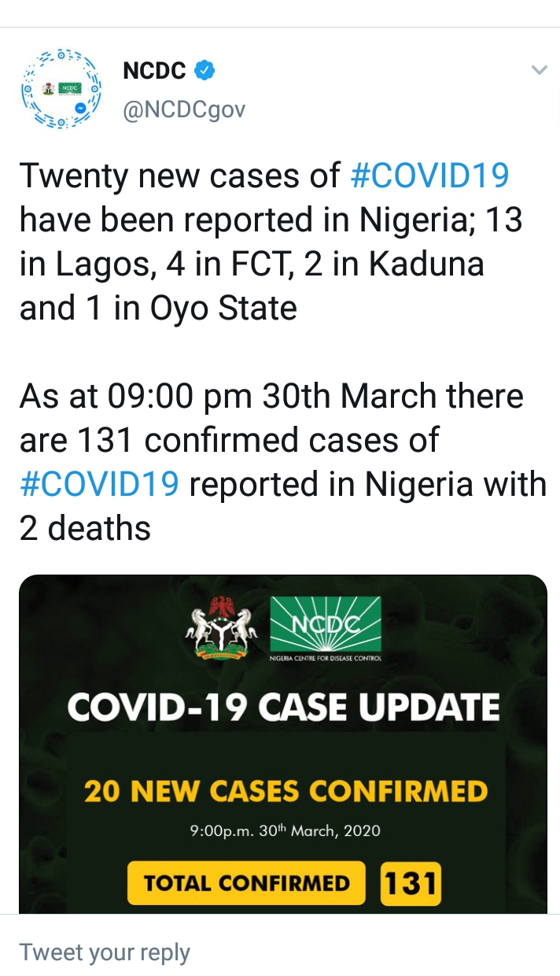560x976 pixels.
Task: Click the blue verified badge beside NCDC
Action: click(204, 71)
